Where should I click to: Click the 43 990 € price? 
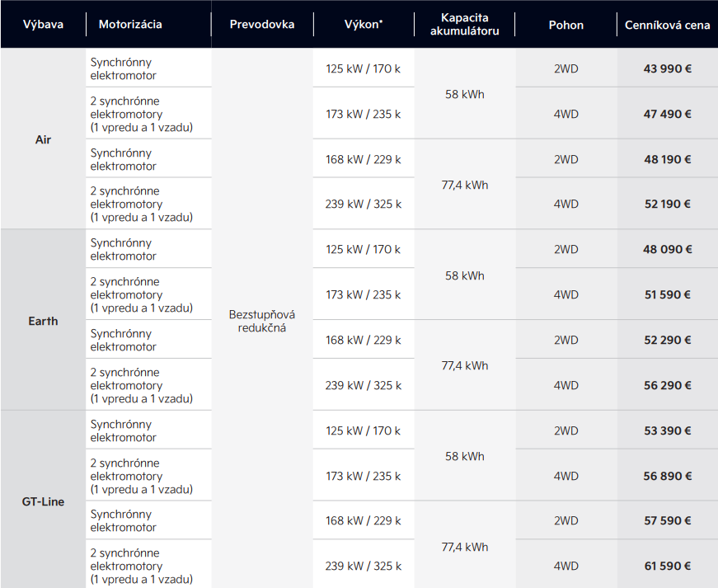(x=668, y=68)
